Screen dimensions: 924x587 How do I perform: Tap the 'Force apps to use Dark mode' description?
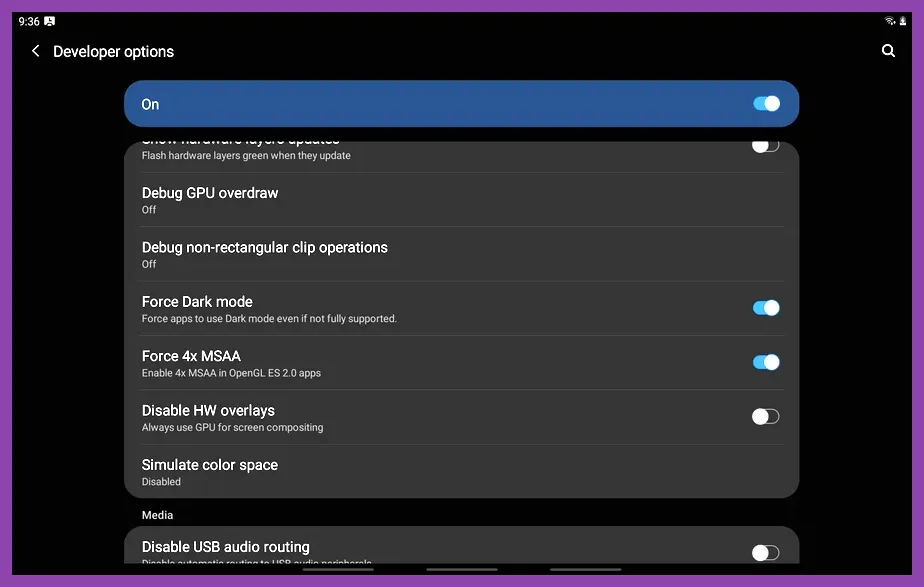coord(269,319)
